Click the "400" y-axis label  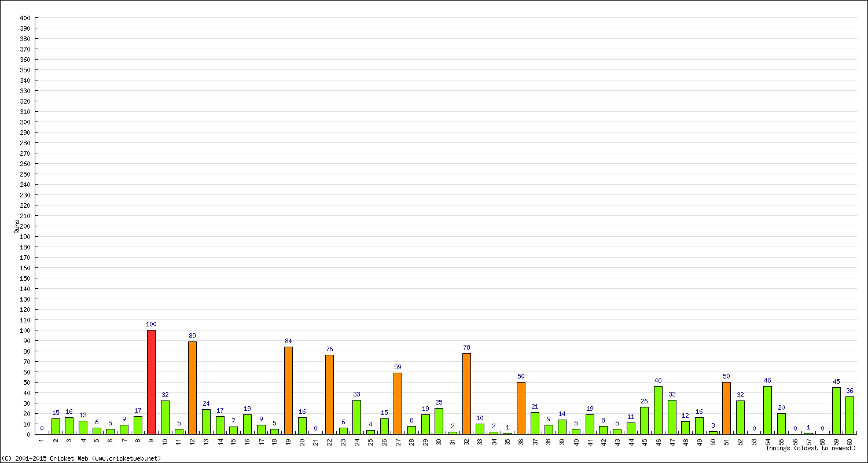25,18
